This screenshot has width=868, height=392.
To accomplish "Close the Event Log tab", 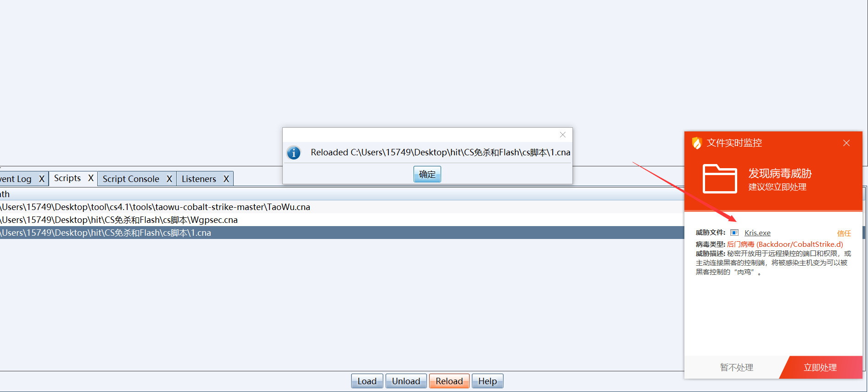I will (42, 179).
